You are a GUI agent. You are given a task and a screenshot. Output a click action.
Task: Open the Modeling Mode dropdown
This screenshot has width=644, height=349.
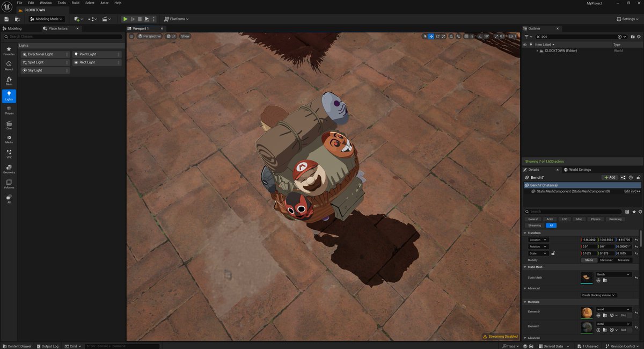pos(47,19)
